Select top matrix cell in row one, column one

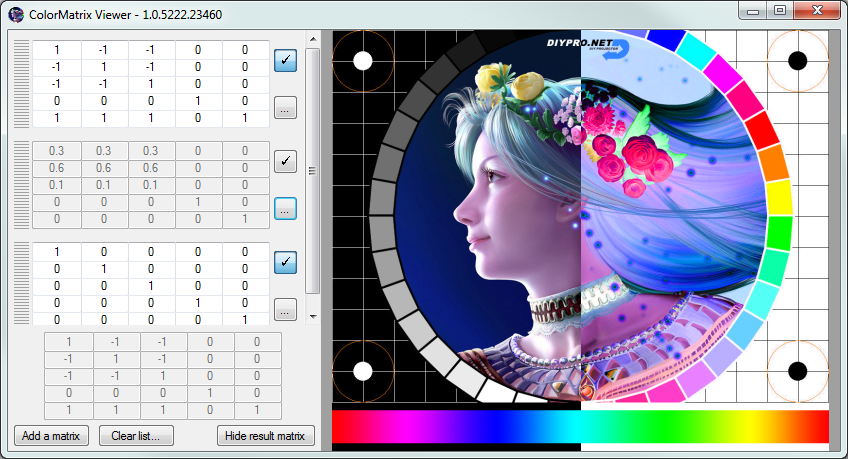57,50
